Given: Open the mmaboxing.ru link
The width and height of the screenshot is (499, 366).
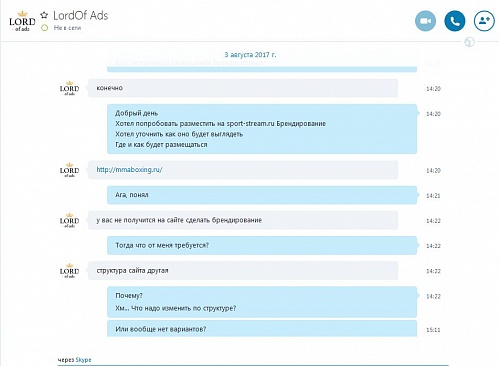Looking at the screenshot, I should point(129,170).
